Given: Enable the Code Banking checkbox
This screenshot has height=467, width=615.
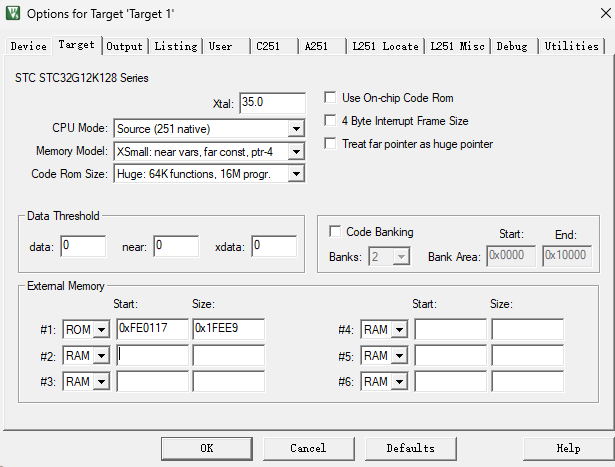Looking at the screenshot, I should click(x=335, y=231).
